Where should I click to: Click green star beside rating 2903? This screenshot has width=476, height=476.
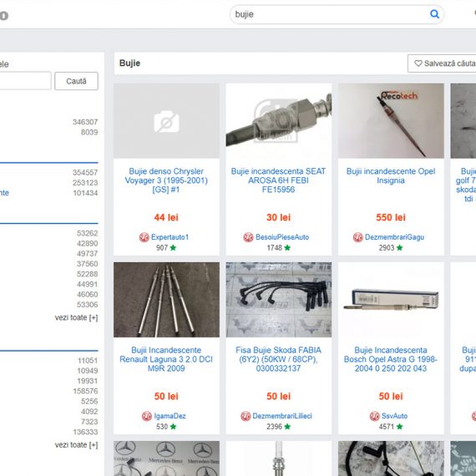[399, 248]
